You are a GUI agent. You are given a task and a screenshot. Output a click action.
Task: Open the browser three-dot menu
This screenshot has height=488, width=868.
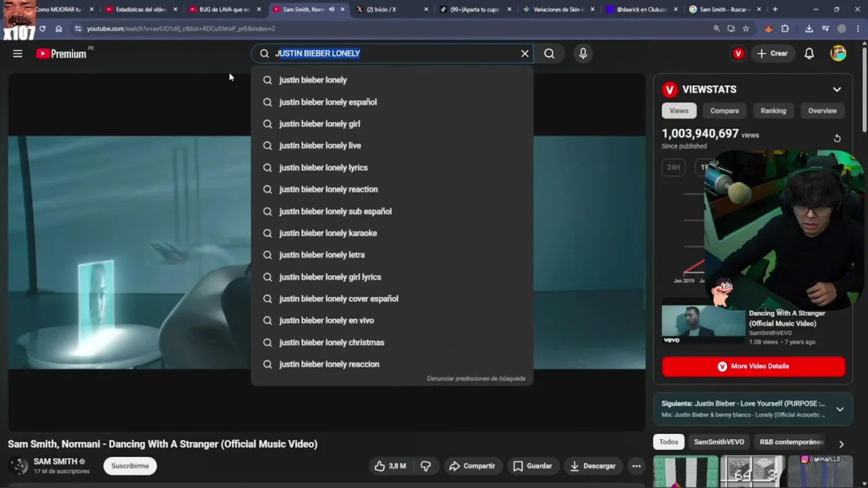[859, 28]
